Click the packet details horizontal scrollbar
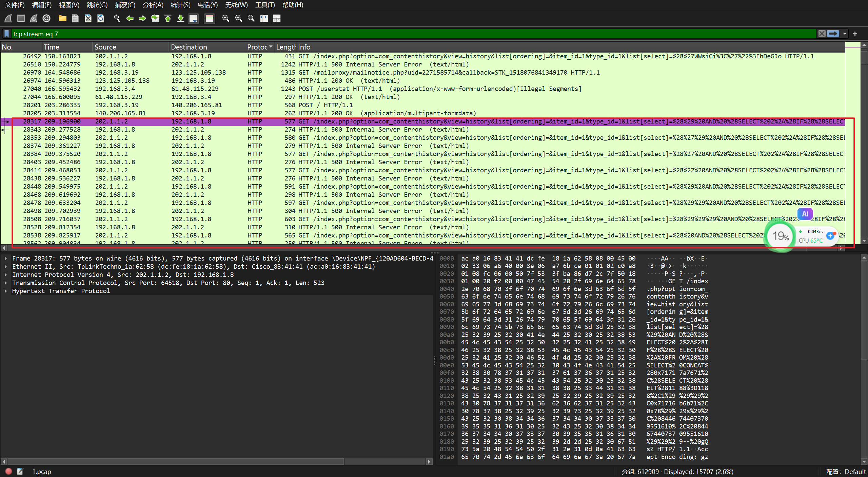 tap(176, 462)
